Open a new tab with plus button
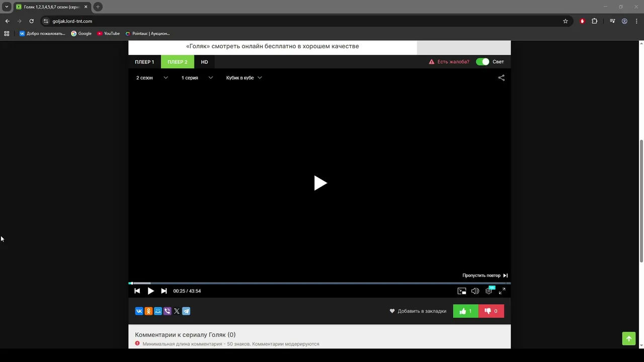 98,7
